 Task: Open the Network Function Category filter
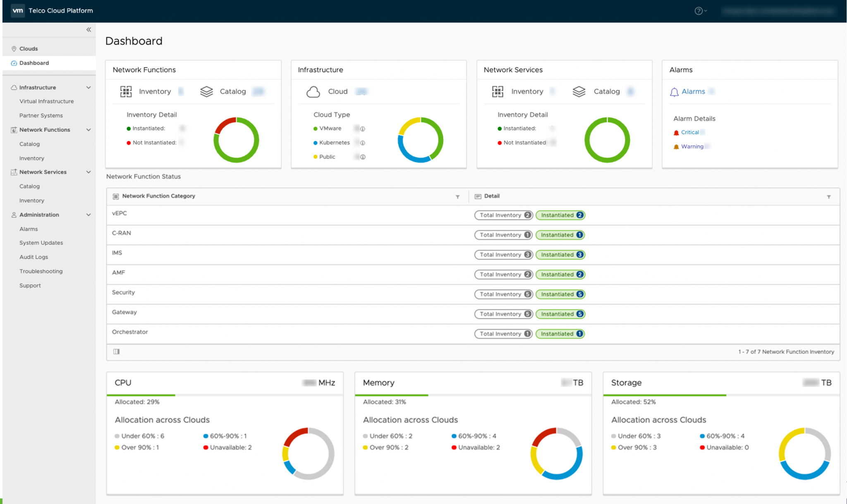coord(457,197)
